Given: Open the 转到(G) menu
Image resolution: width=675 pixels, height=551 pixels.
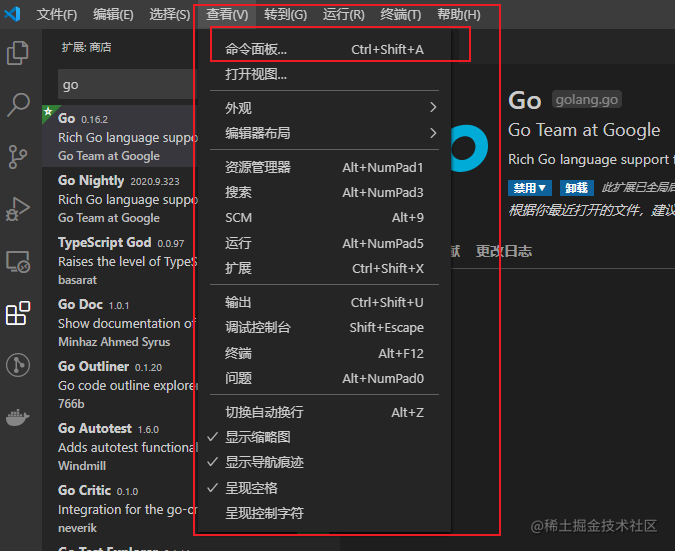Looking at the screenshot, I should click(285, 15).
